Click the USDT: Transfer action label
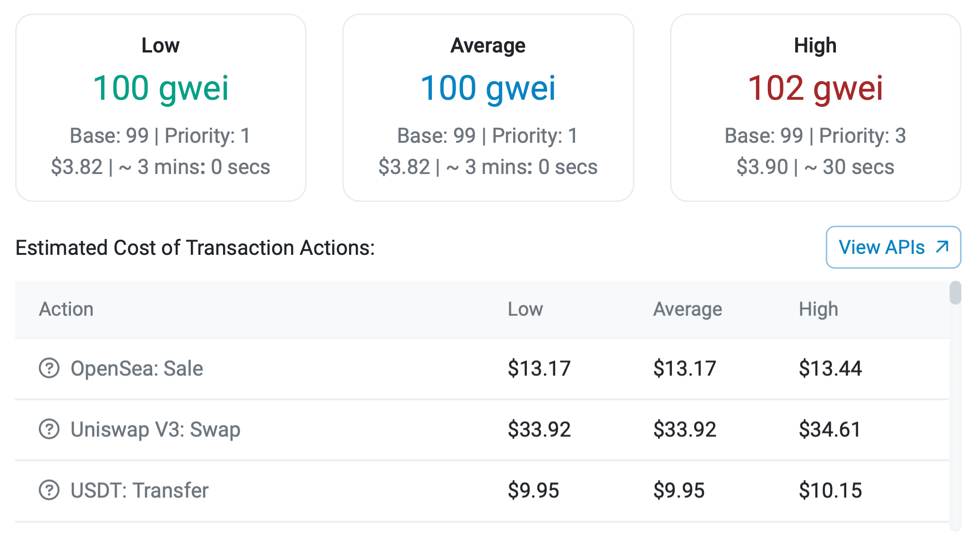The image size is (980, 539). click(x=139, y=490)
